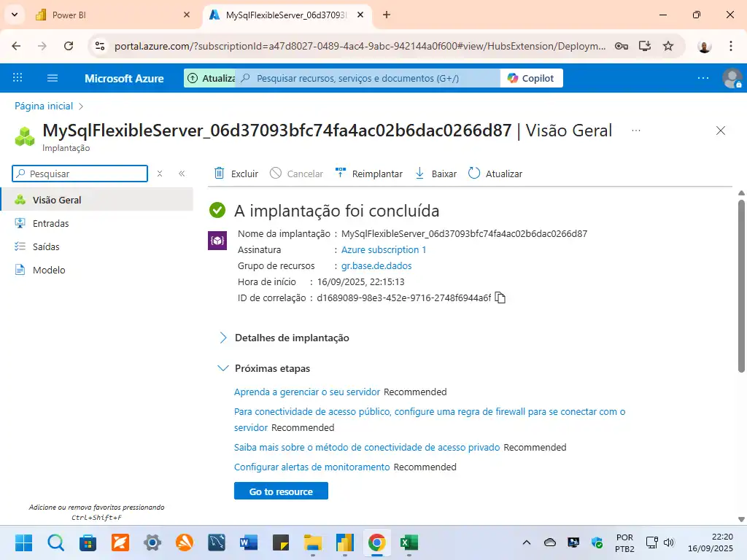
Task: Open the Windows Start menu
Action: click(x=23, y=542)
